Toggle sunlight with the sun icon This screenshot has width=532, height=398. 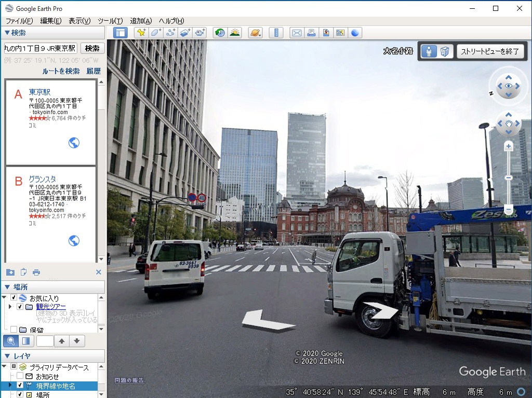[235, 32]
